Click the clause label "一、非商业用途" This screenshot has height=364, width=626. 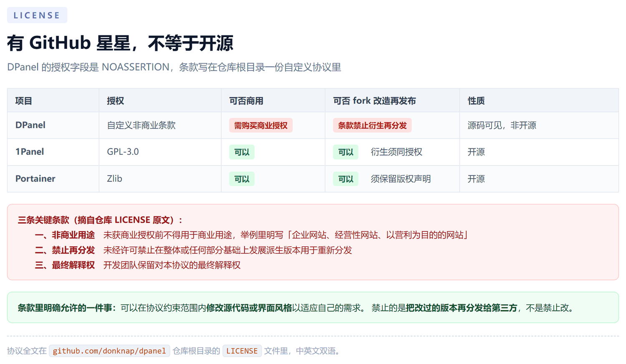coord(65,235)
